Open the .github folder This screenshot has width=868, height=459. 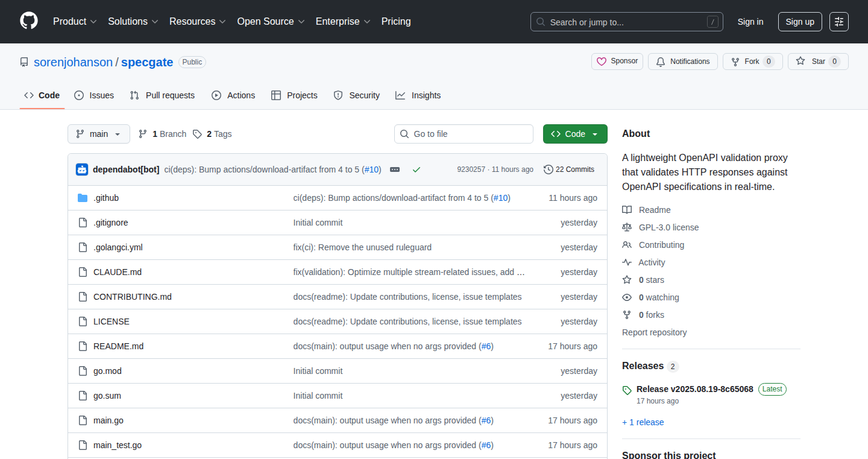point(106,198)
